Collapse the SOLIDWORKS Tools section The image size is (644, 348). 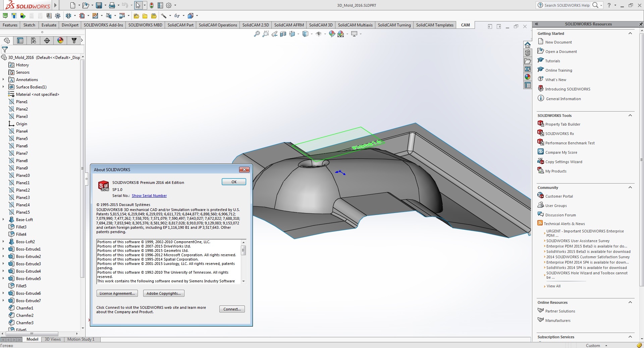tap(630, 116)
